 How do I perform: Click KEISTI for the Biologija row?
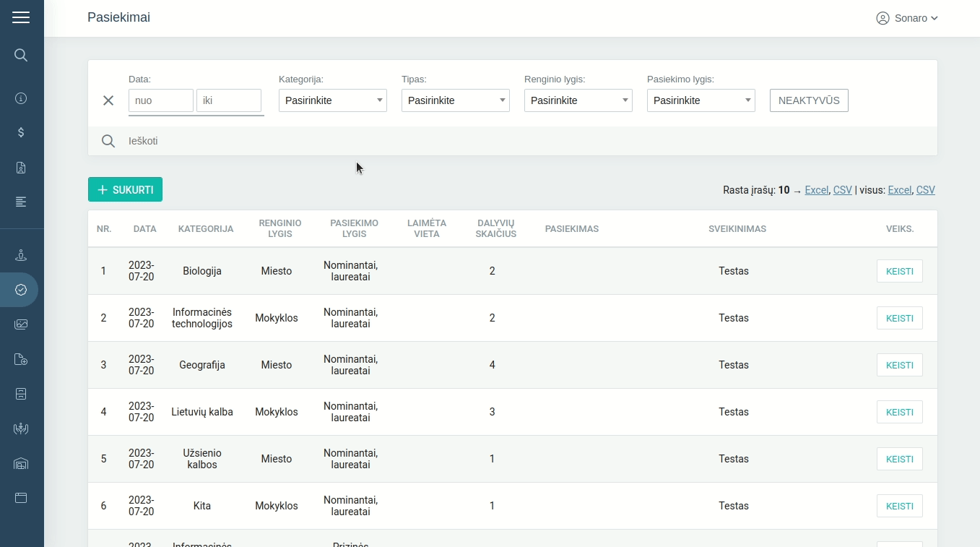[x=899, y=271]
